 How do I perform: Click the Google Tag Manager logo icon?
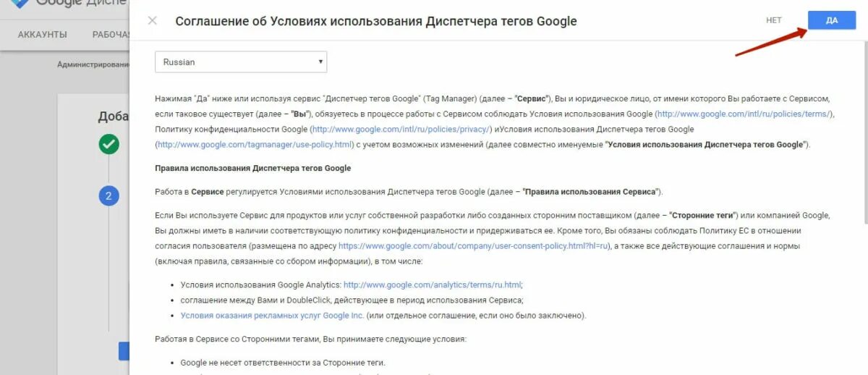pos(19,4)
